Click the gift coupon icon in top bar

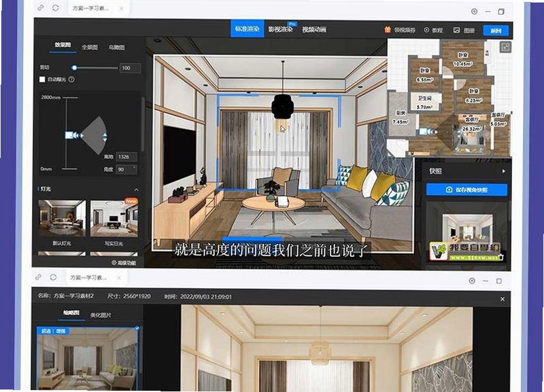point(388,30)
